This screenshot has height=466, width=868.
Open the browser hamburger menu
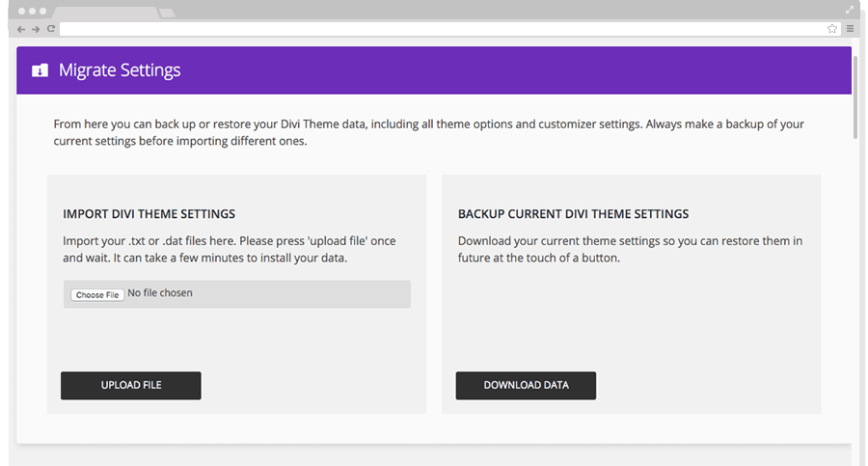click(x=851, y=29)
